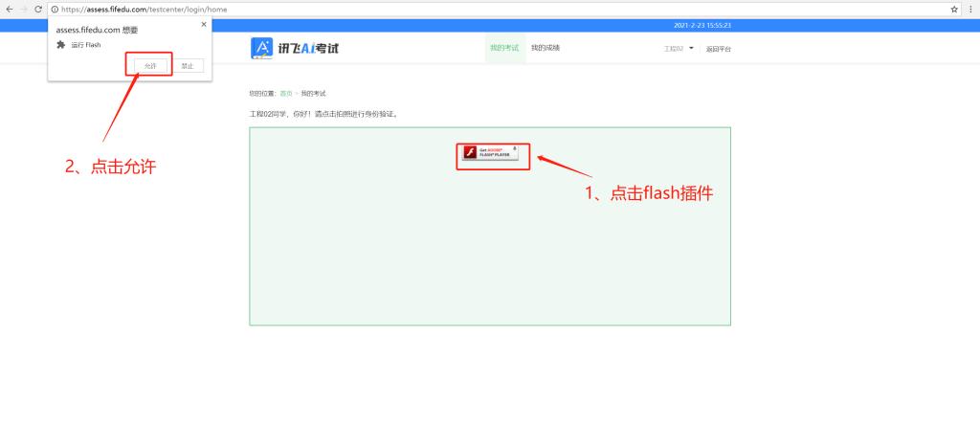Switch to the 我的成绩 tab

pos(546,48)
